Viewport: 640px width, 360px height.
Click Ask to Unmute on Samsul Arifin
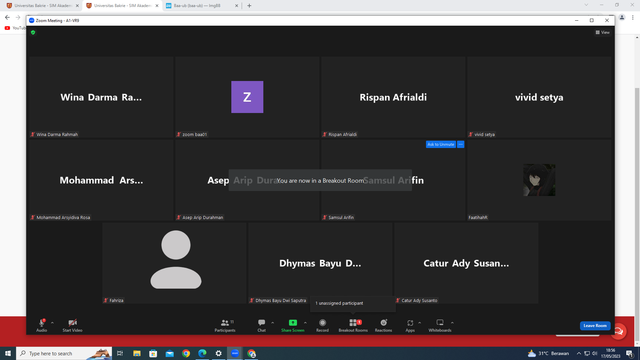click(441, 144)
